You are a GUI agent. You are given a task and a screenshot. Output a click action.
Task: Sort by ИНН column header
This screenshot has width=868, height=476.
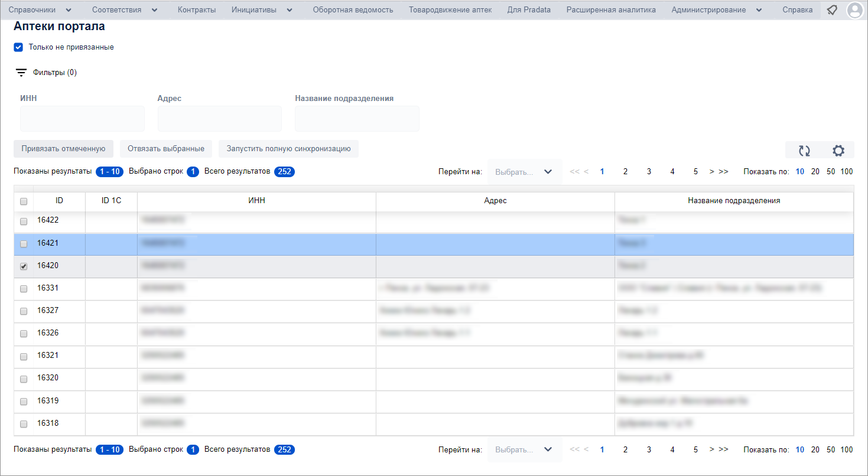coord(256,201)
